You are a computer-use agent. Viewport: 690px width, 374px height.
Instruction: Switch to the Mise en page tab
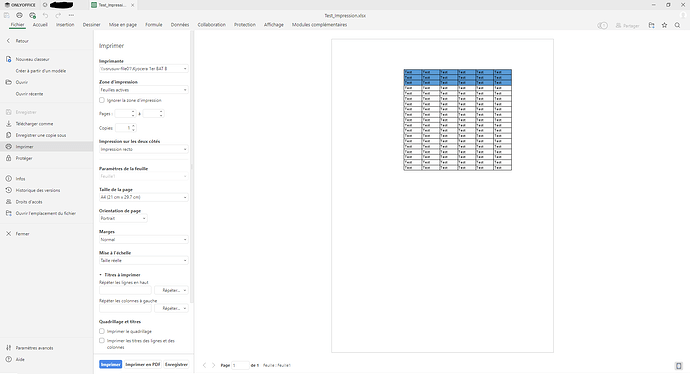[x=123, y=25]
